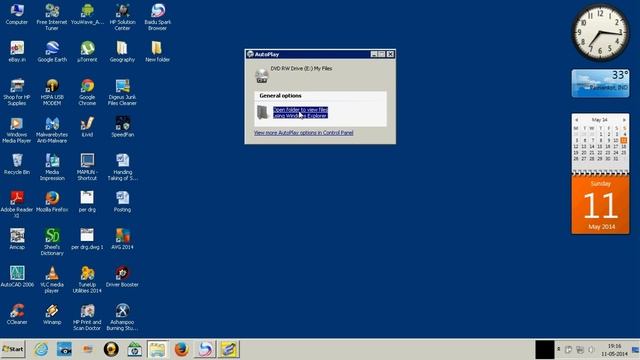This screenshot has height=360, width=640.
Task: Select the Sheel's Dictionary icon
Action: point(52,242)
